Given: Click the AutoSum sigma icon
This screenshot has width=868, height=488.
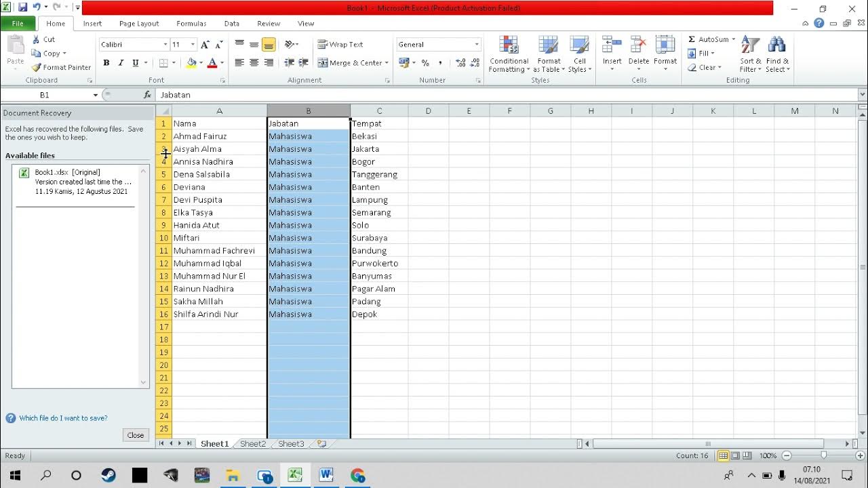Looking at the screenshot, I should click(692, 39).
